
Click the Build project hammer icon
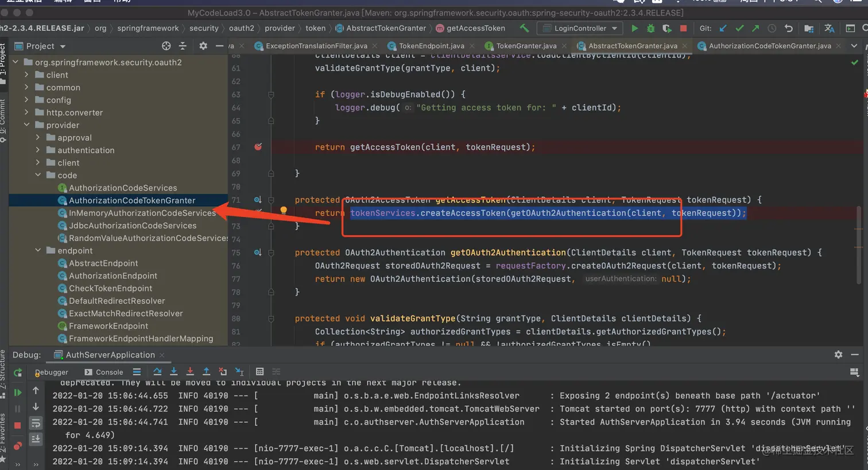524,28
